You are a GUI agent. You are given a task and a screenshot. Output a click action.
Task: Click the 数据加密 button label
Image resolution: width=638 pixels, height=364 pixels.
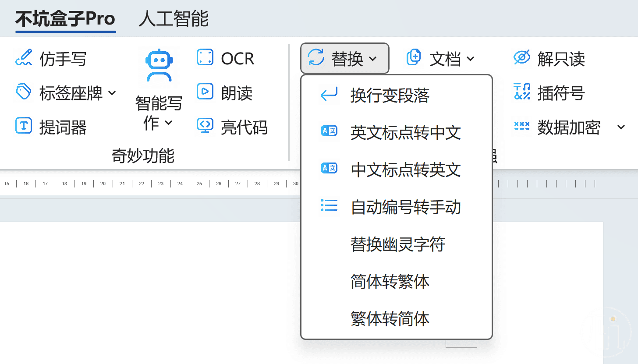(569, 127)
